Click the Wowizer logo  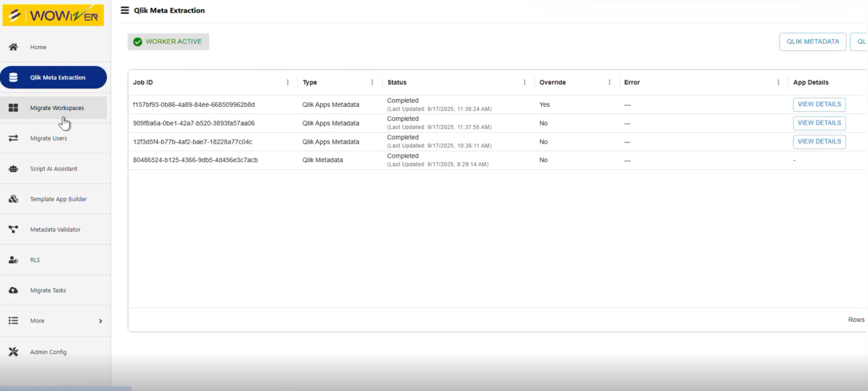point(53,15)
